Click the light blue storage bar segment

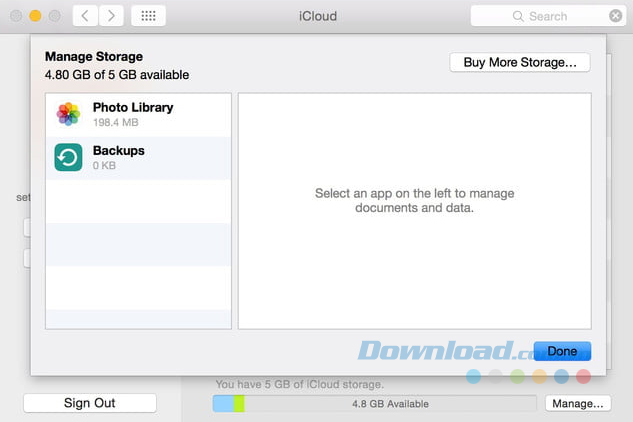pos(223,404)
